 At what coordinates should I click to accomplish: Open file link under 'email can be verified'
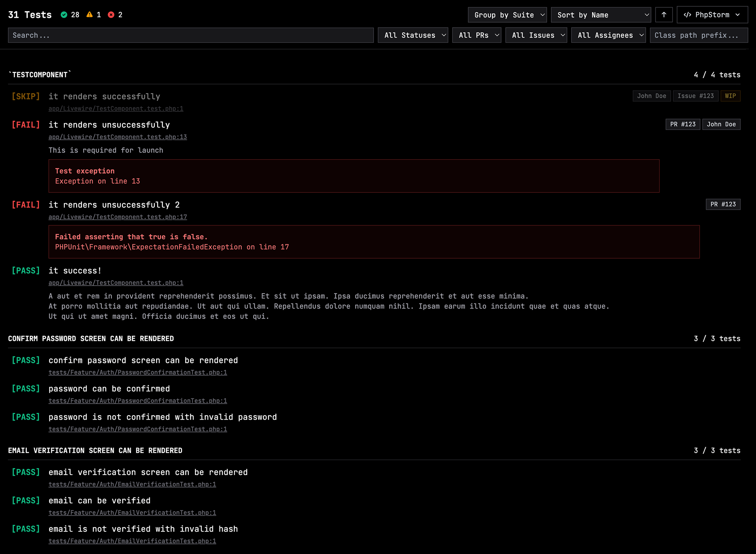pos(132,513)
